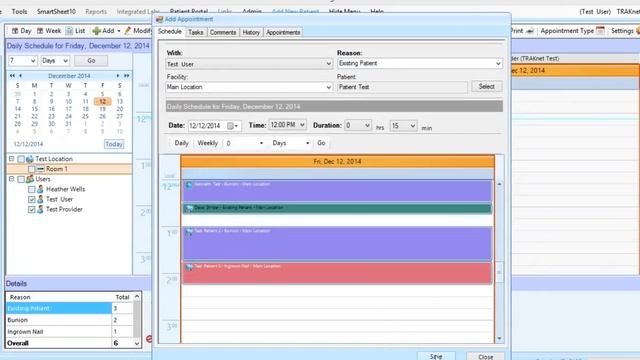
Task: Click Heather Wells person icon
Action: pos(40,189)
